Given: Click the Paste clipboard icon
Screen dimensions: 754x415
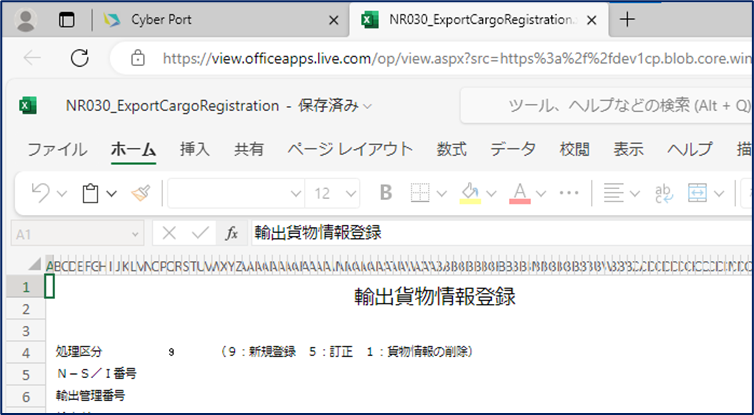Looking at the screenshot, I should tap(91, 192).
